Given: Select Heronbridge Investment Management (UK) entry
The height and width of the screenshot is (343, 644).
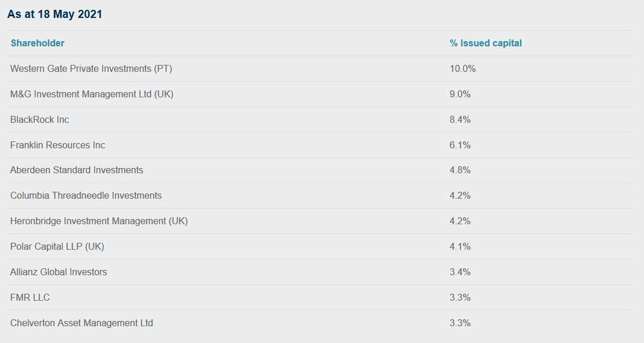Looking at the screenshot, I should (x=99, y=221).
